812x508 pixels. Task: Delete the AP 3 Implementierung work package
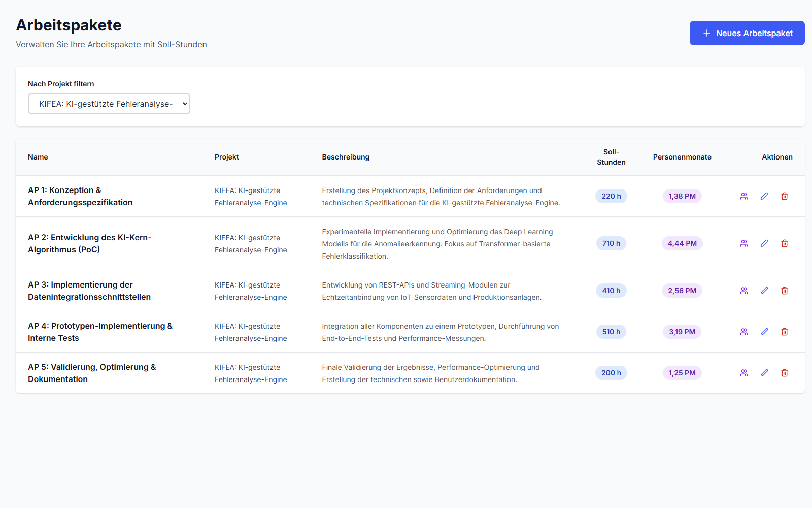click(x=785, y=291)
